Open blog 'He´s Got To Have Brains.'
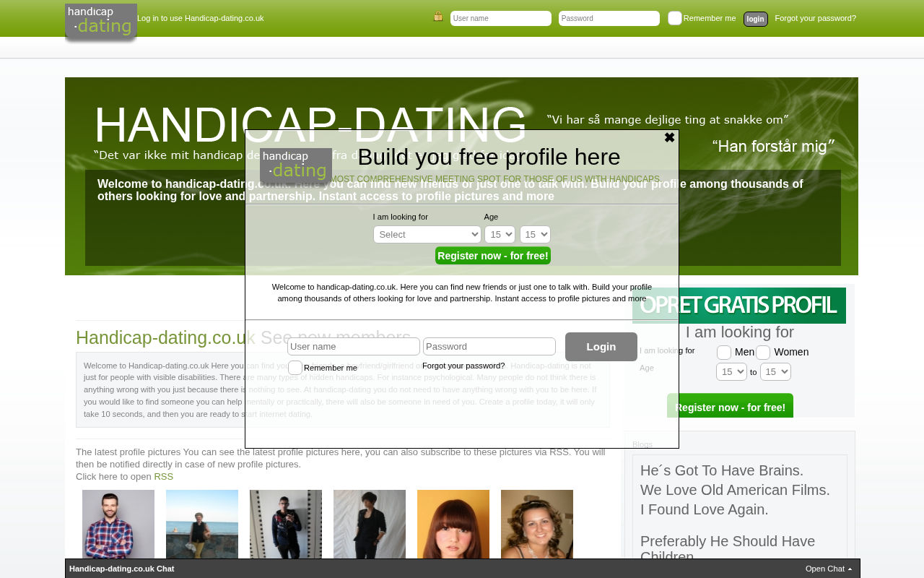 pyautogui.click(x=722, y=470)
